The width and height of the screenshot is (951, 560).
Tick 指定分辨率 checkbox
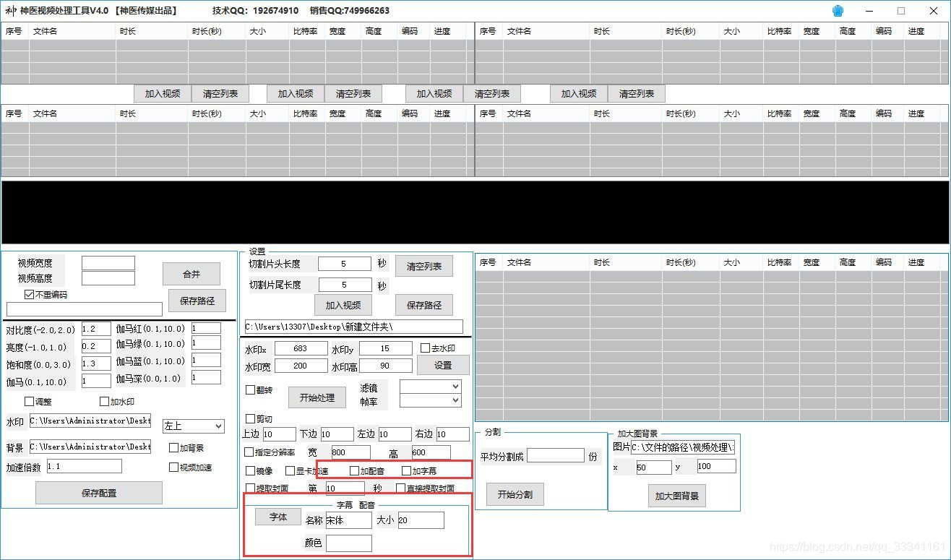(x=249, y=452)
